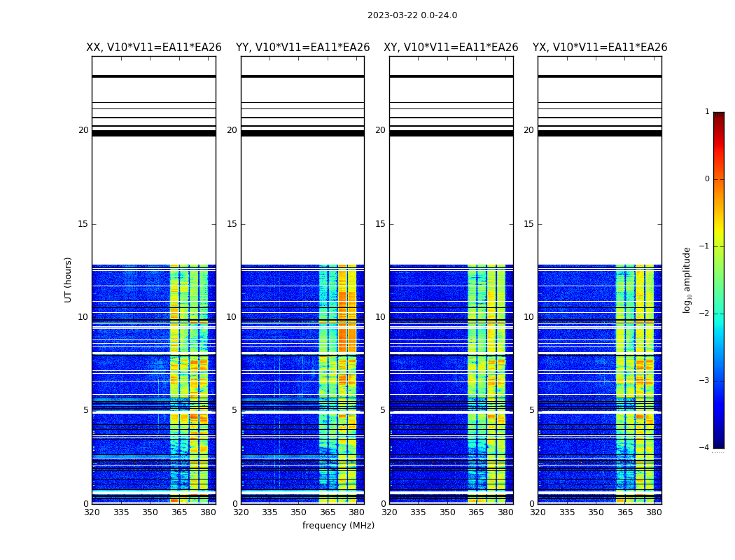735x560 pixels.
Task: Click the log10 amplitude colorbar label
Action: 687,279
